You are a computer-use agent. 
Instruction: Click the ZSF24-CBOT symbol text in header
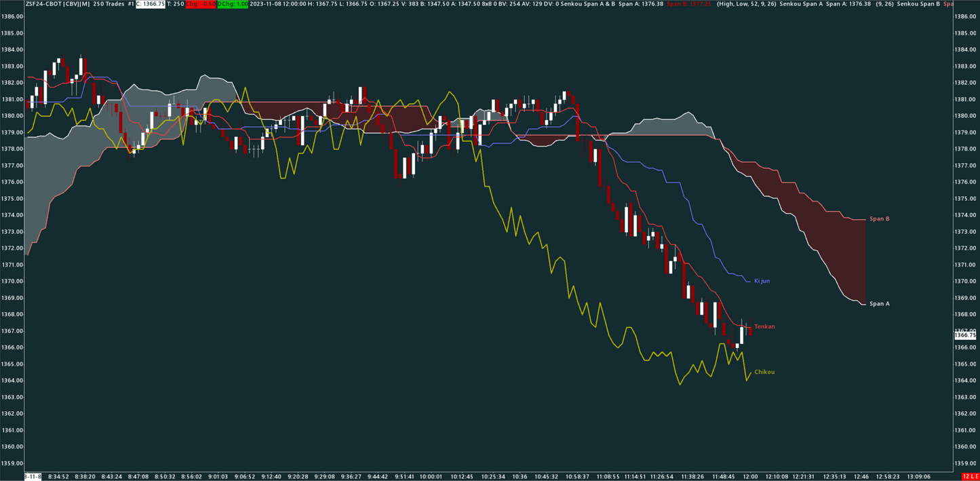(44, 4)
